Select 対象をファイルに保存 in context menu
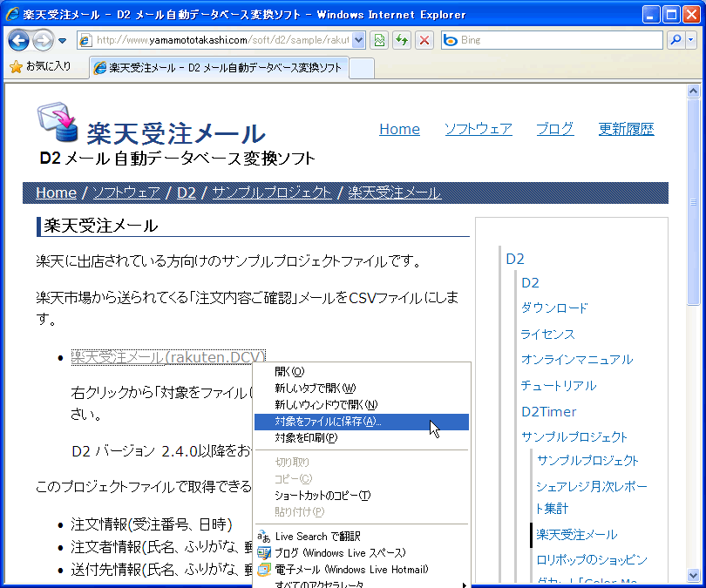The image size is (706, 588). [328, 422]
